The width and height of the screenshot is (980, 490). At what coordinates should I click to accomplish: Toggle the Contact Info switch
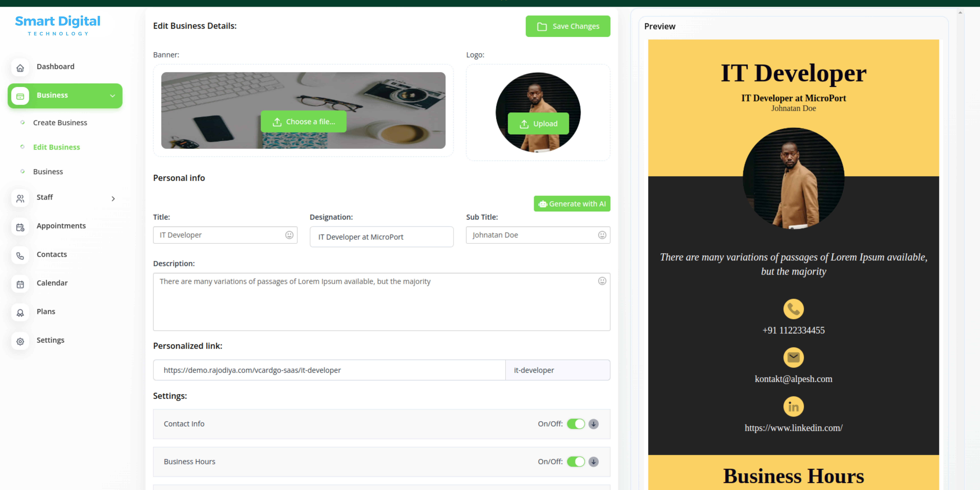coord(576,424)
